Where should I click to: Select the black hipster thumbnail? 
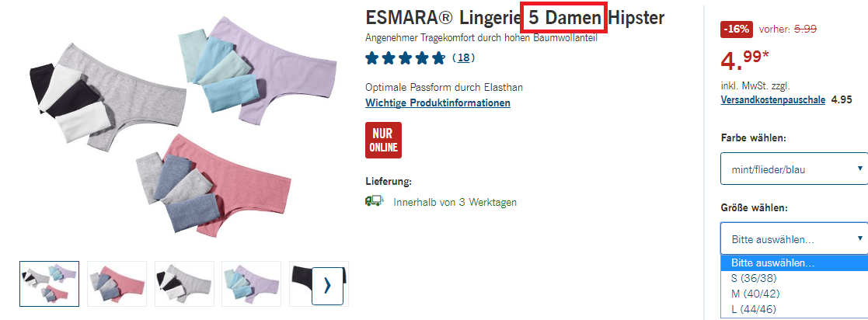[x=302, y=283]
